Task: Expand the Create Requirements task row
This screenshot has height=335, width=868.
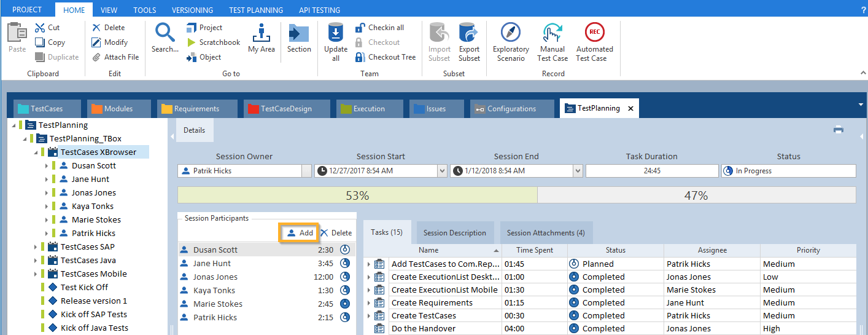Action: point(369,303)
